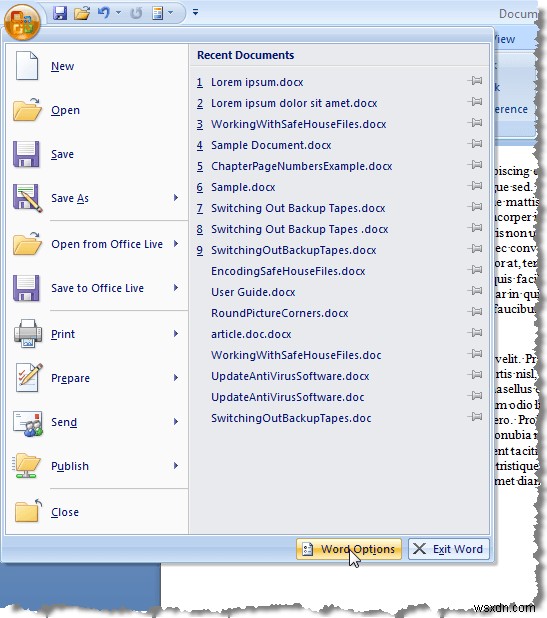547x618 pixels.
Task: Click the folder icon beside Close
Action: tap(28, 510)
